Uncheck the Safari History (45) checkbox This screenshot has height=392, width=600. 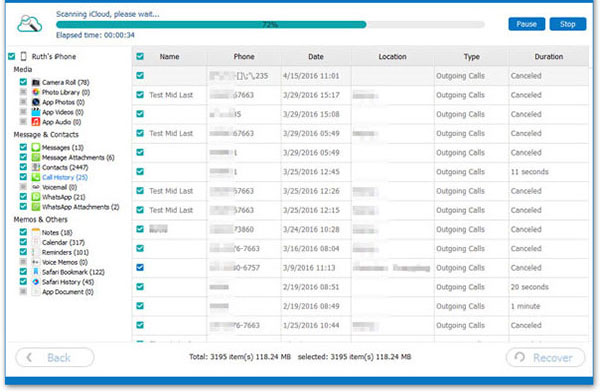point(23,281)
